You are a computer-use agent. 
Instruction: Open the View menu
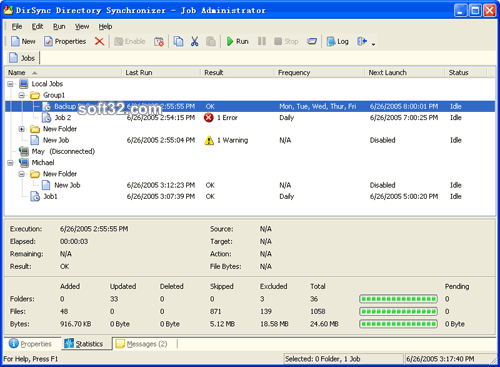tap(82, 26)
